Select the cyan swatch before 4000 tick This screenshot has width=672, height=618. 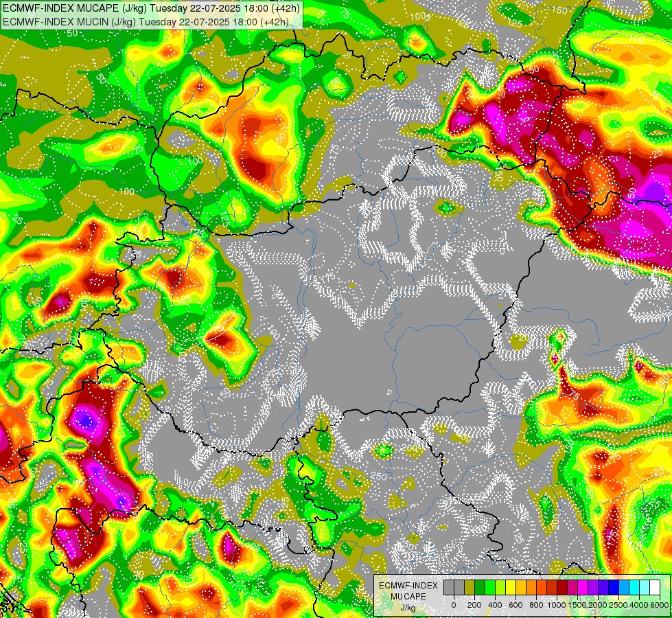pyautogui.click(x=635, y=588)
